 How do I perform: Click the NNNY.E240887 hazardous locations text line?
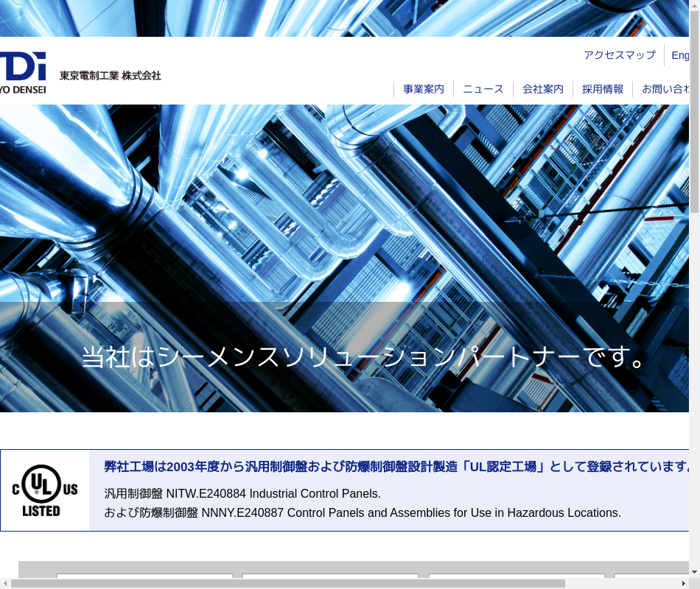click(363, 513)
